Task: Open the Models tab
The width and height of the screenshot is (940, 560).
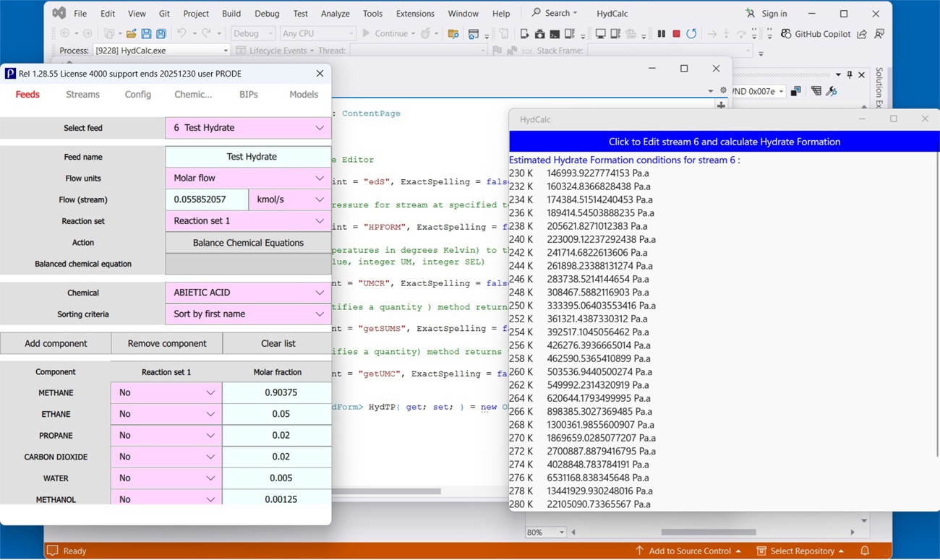Action: pos(304,95)
